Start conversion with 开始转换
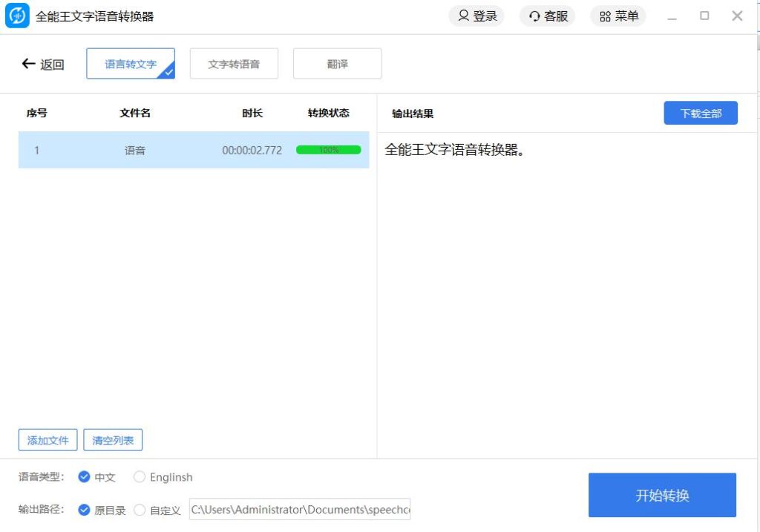The height and width of the screenshot is (532, 760). pos(661,495)
